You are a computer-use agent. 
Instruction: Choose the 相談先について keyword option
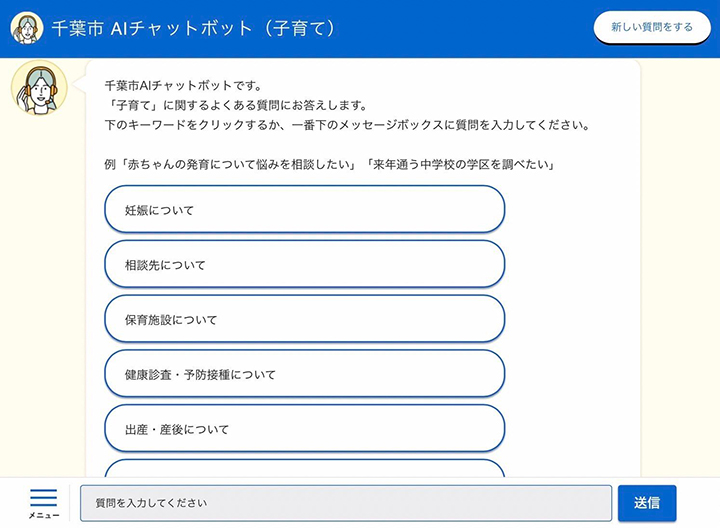click(x=304, y=265)
